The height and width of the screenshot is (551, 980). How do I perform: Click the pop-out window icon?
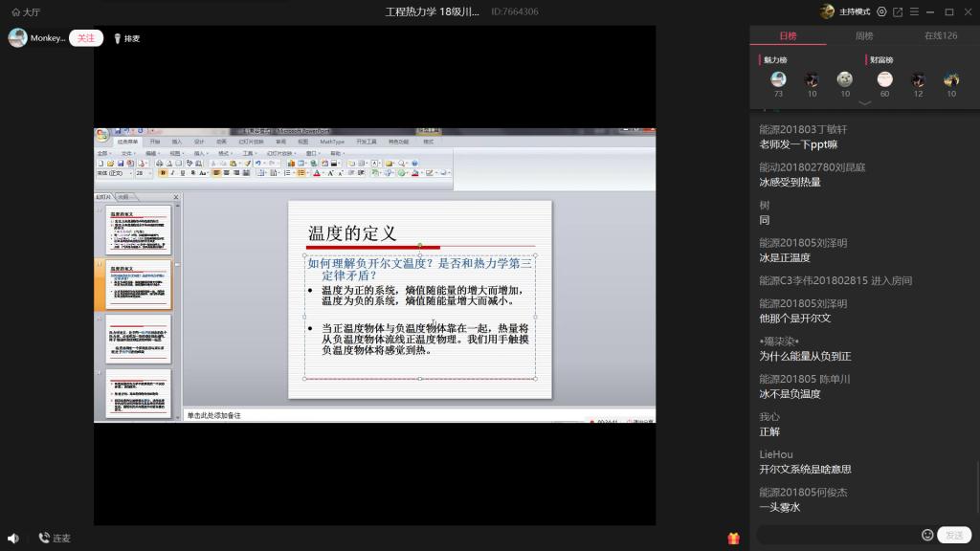point(897,11)
